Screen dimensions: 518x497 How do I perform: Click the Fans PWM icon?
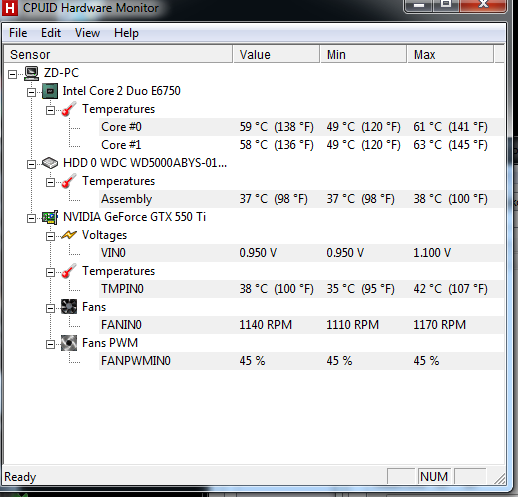pos(69,343)
